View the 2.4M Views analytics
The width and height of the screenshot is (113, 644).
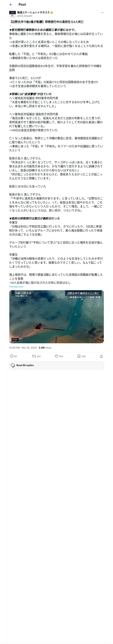[45, 348]
